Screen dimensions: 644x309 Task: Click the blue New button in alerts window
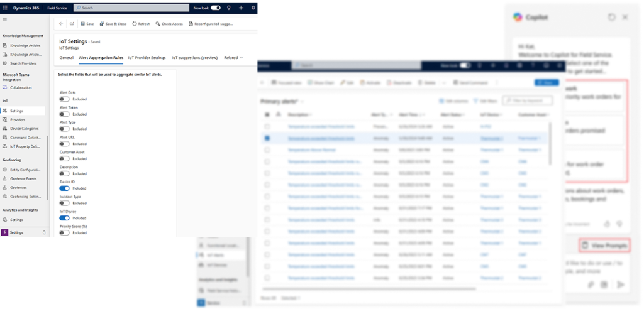[x=547, y=82]
